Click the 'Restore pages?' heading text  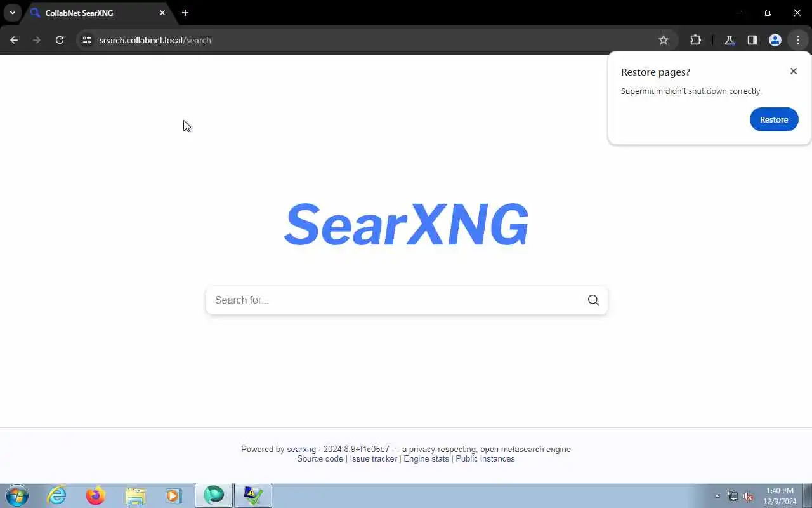coord(655,72)
